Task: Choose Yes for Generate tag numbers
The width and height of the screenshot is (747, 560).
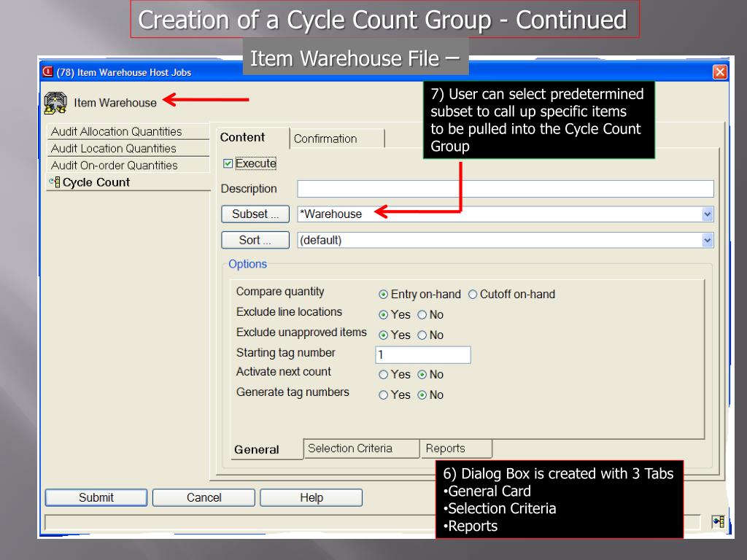Action: point(383,395)
